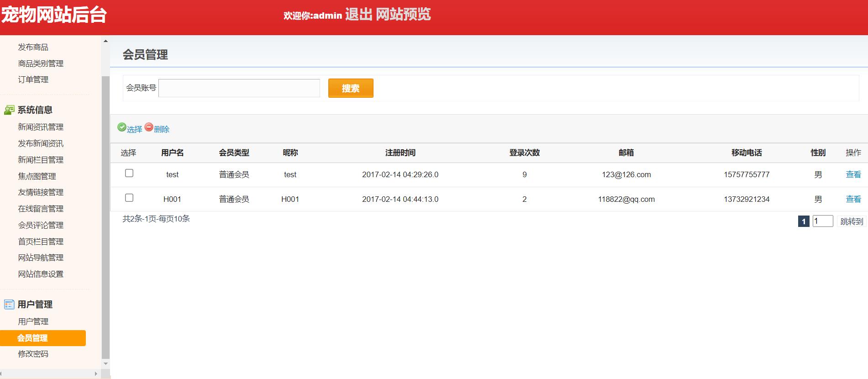Open 用户管理 sub-item in sidebar
Screen dimensions: 868x379
click(x=33, y=321)
